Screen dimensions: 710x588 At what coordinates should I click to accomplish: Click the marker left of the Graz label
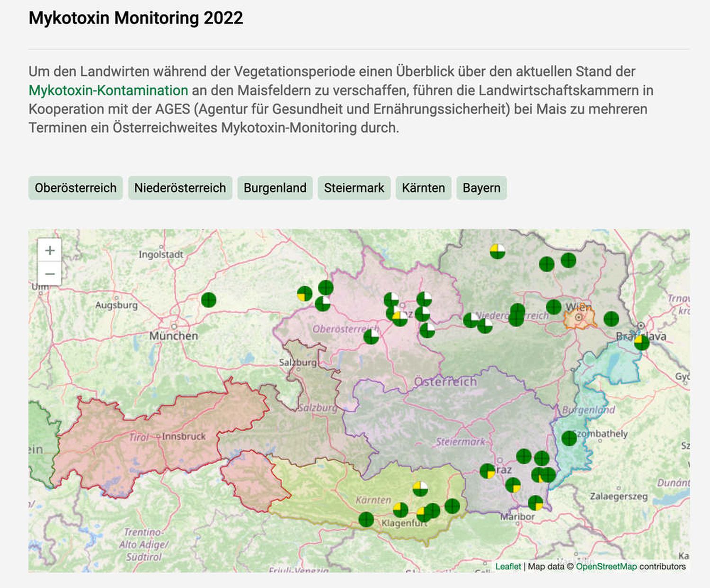(x=488, y=471)
